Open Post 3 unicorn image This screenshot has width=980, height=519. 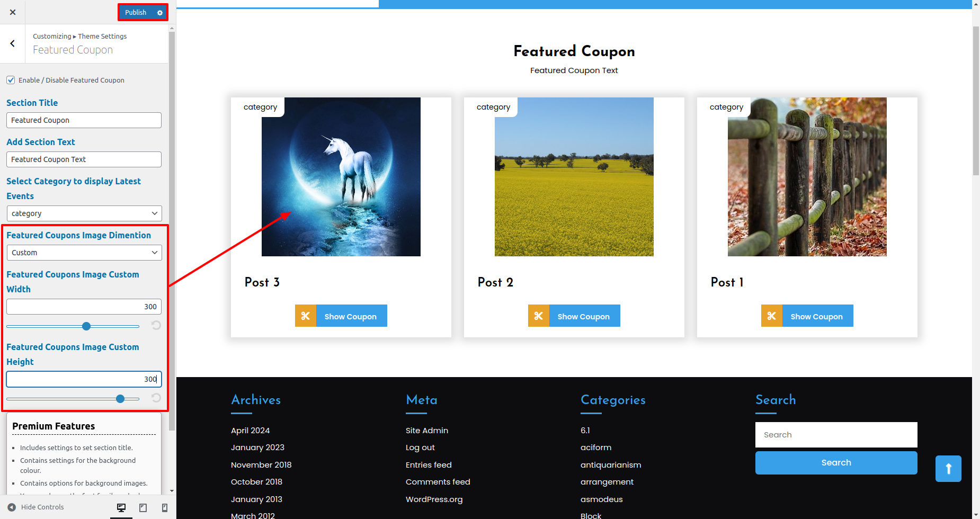click(341, 177)
